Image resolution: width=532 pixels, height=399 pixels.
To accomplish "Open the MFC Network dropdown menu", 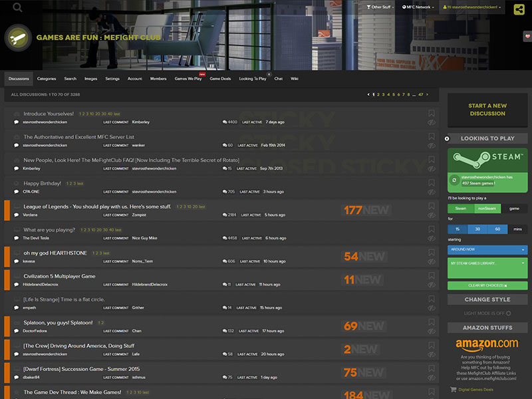I will pyautogui.click(x=418, y=7).
